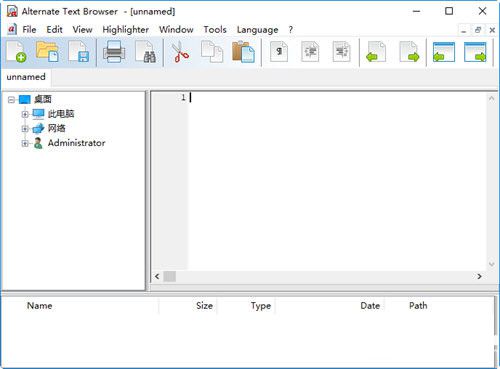Click the editor vertical scrollbar down arrow
Screen dimensions: 500x369
(x=491, y=264)
